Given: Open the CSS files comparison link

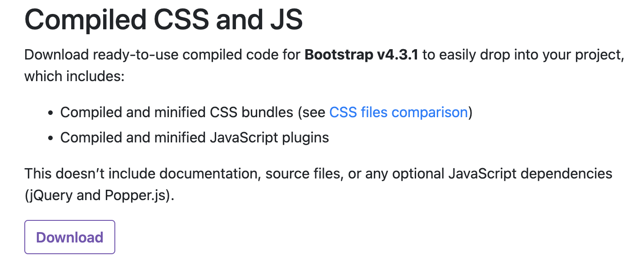Looking at the screenshot, I should [399, 112].
